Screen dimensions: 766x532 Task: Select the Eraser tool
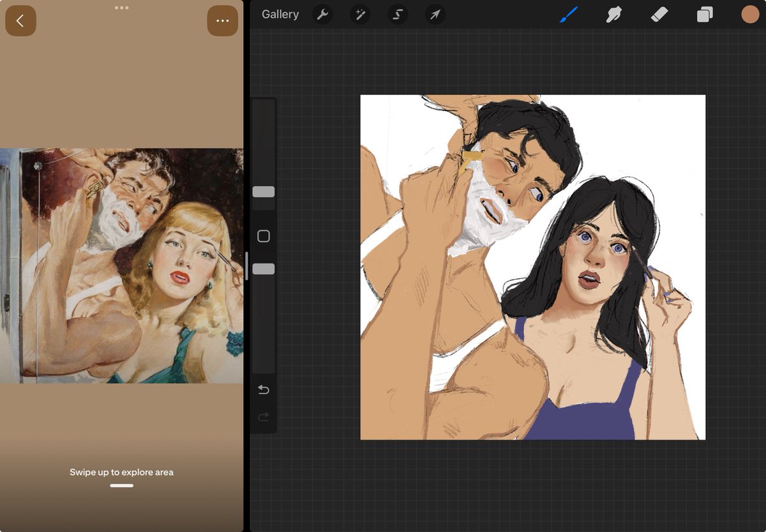pyautogui.click(x=659, y=15)
